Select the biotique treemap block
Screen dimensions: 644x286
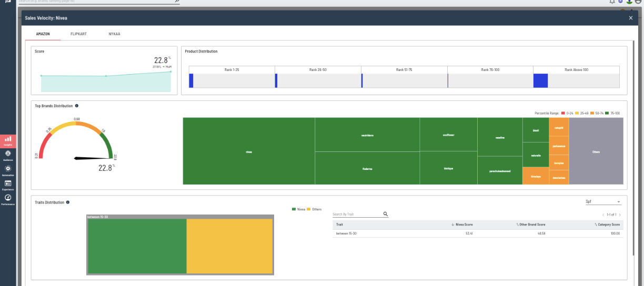448,168
